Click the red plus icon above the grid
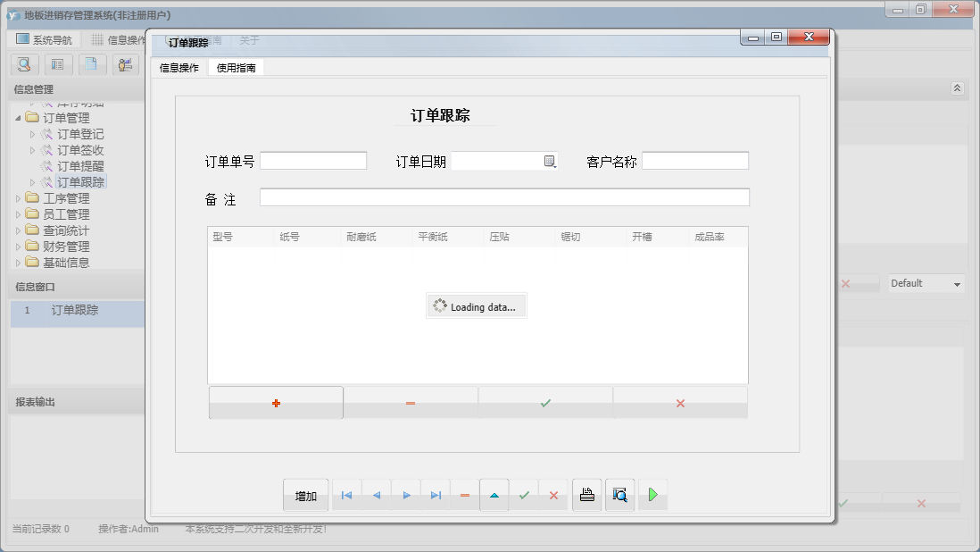The height and width of the screenshot is (552, 980). click(x=275, y=402)
